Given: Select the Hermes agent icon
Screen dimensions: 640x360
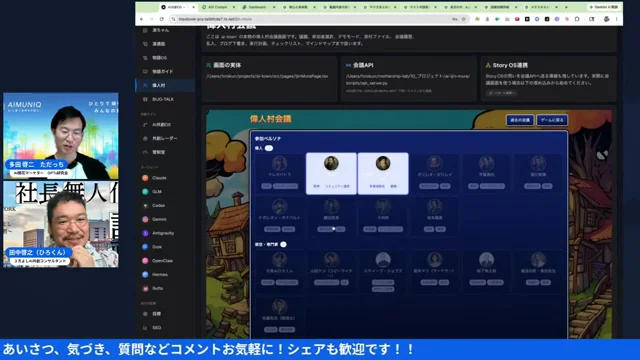Looking at the screenshot, I should (145, 274).
